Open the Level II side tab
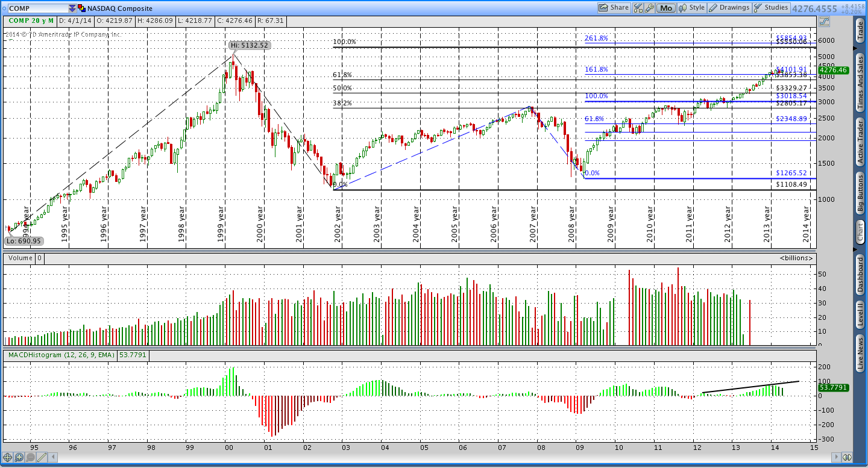Viewport: 868px width, 468px height. tap(860, 315)
